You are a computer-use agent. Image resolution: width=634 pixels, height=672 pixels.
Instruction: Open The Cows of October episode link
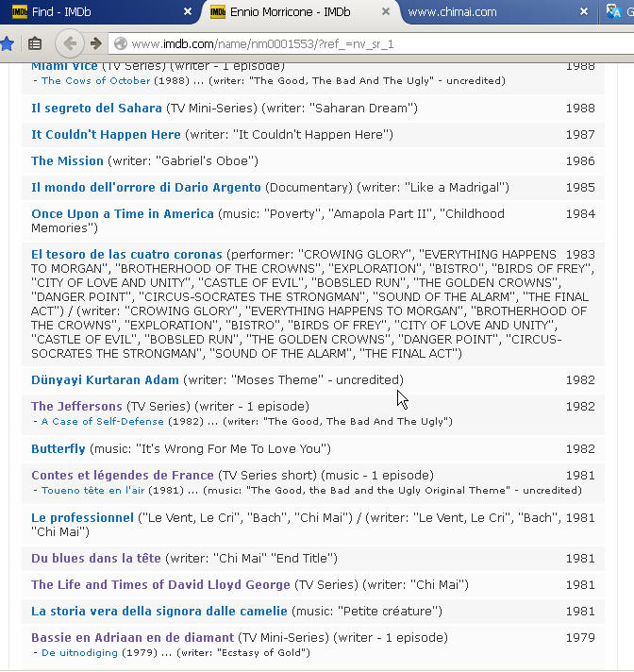click(96, 80)
